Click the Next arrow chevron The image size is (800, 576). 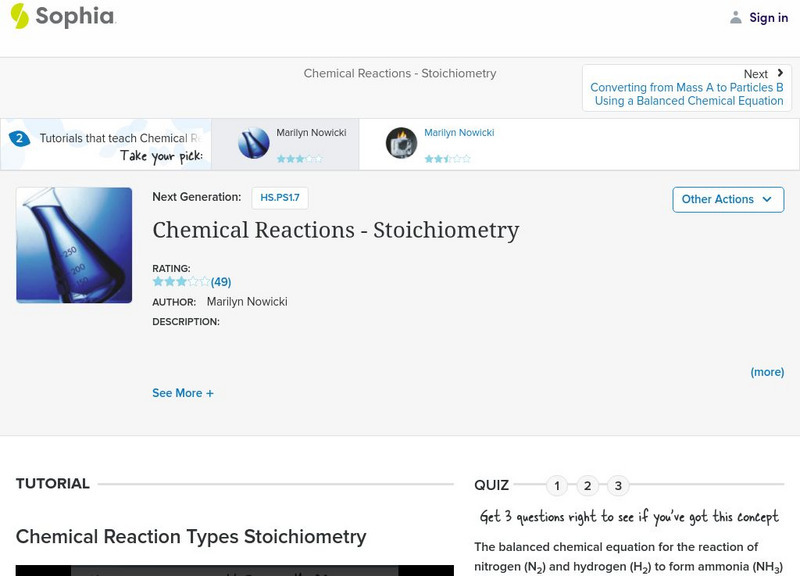[x=781, y=73]
